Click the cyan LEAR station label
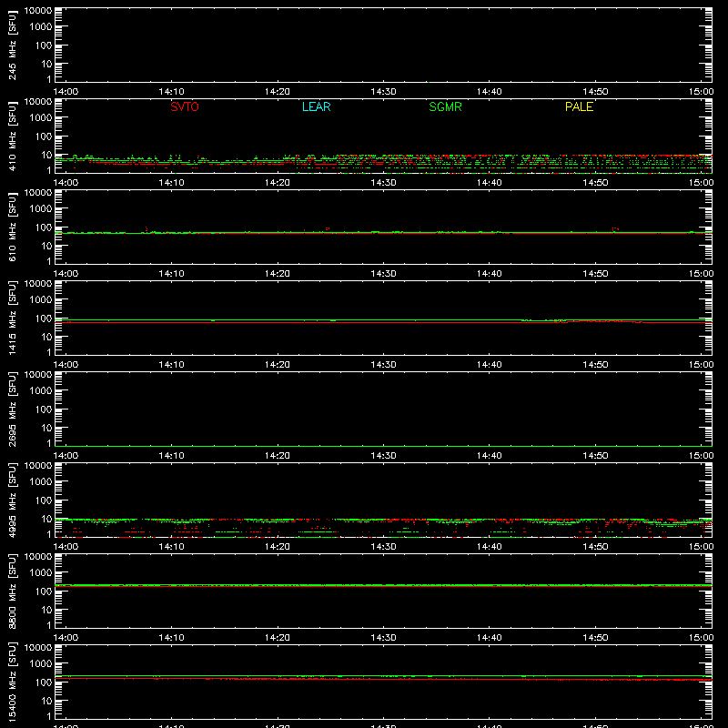This screenshot has width=728, height=728. 316,106
